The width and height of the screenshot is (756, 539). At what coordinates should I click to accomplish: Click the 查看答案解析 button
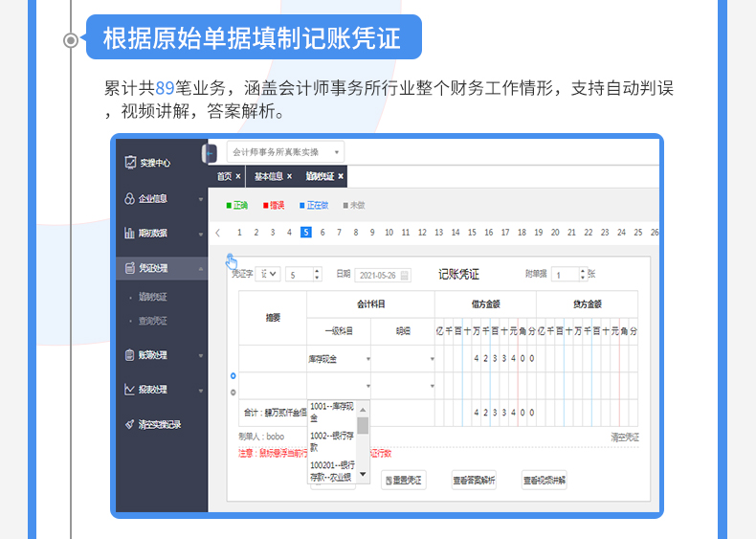[x=474, y=481]
